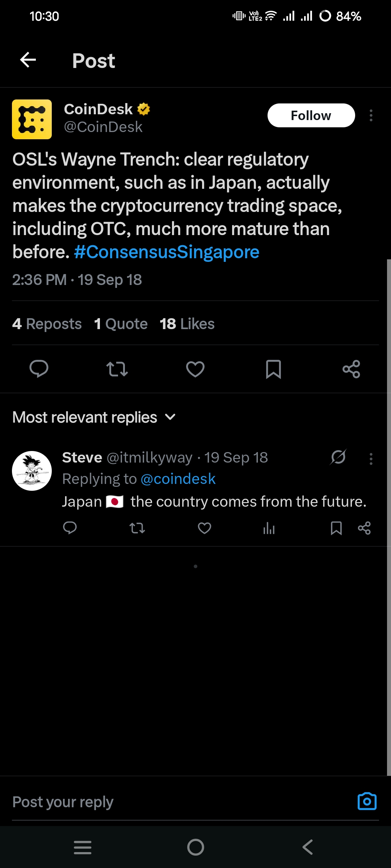View the 4 Reposts list
391x868 pixels.
pyautogui.click(x=47, y=324)
